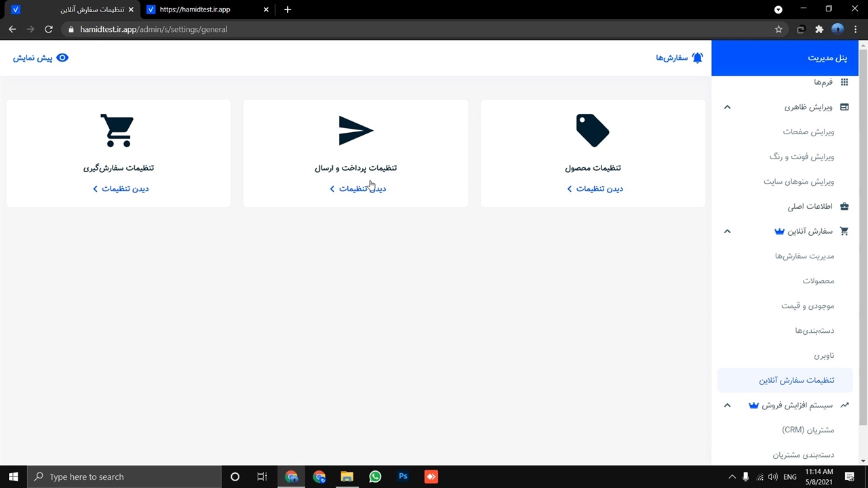Click the eye icon for پیش نمایش preview
Image resolution: width=868 pixels, height=488 pixels.
pos(62,58)
